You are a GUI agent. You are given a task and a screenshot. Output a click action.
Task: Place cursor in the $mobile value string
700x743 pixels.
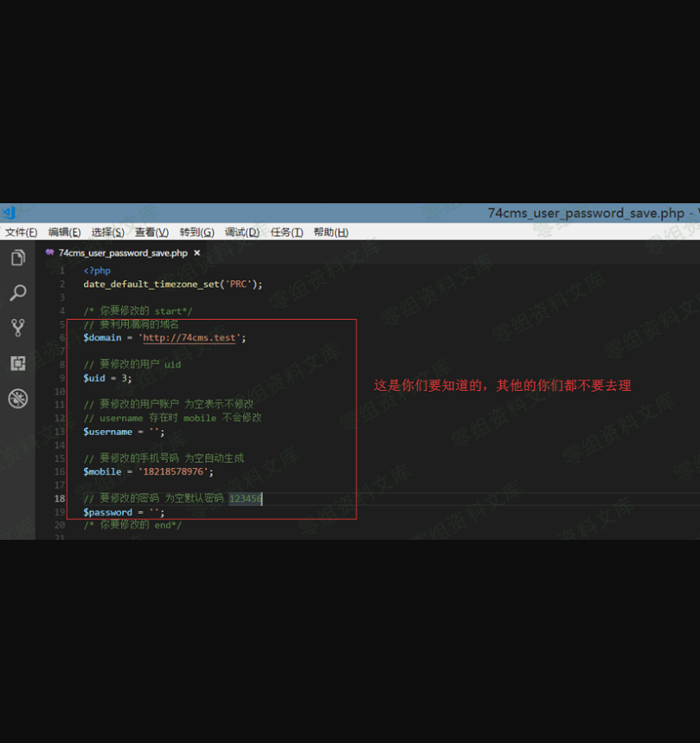[x=175, y=471]
